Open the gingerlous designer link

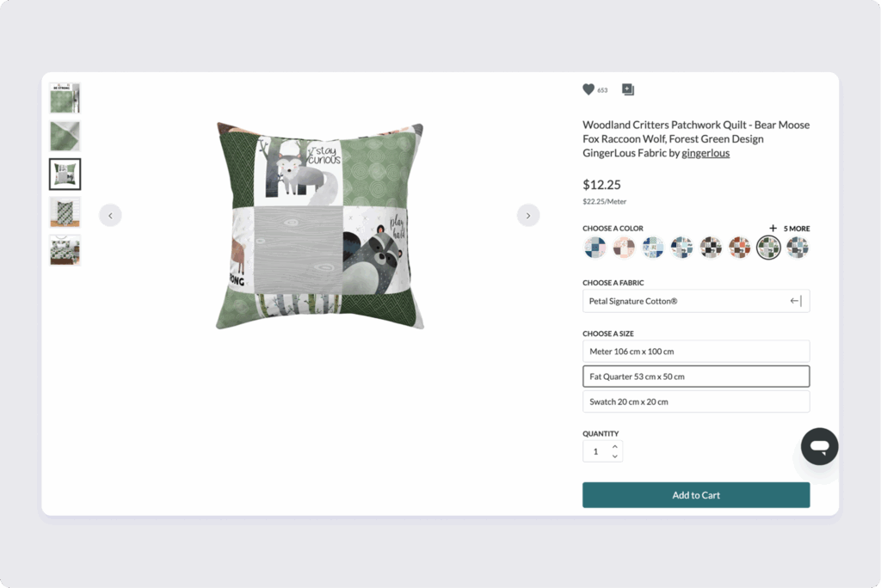tap(705, 153)
